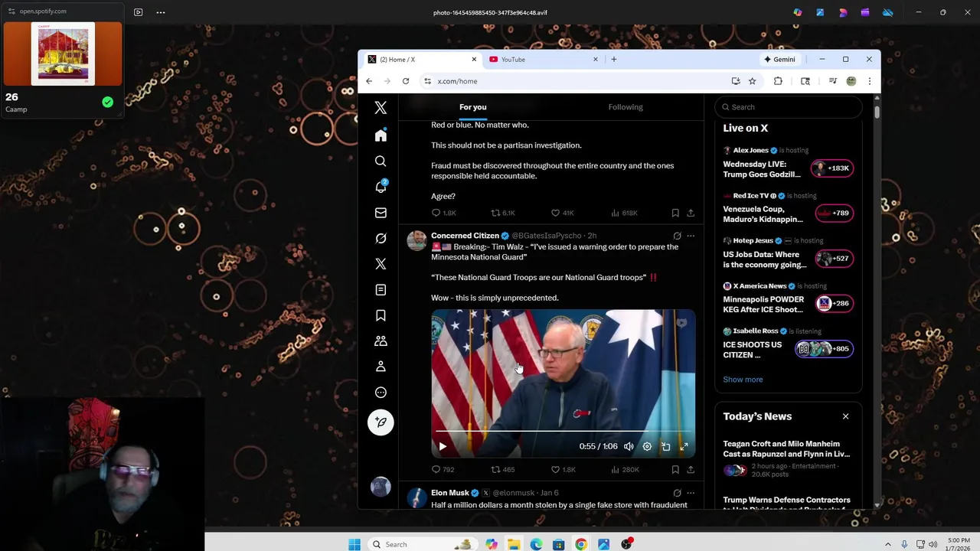Mute the video volume
Screen dimensions: 980x551
coord(629,446)
